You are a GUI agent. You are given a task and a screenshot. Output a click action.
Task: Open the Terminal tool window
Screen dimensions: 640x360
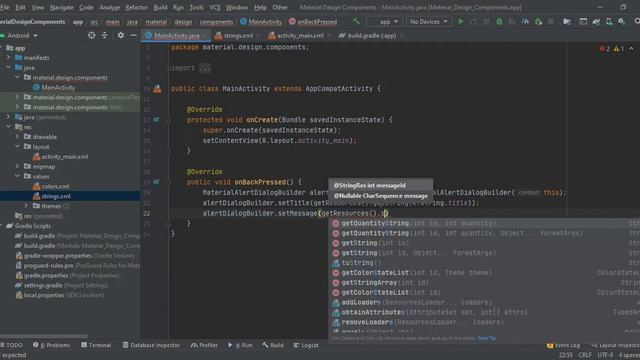(96, 345)
